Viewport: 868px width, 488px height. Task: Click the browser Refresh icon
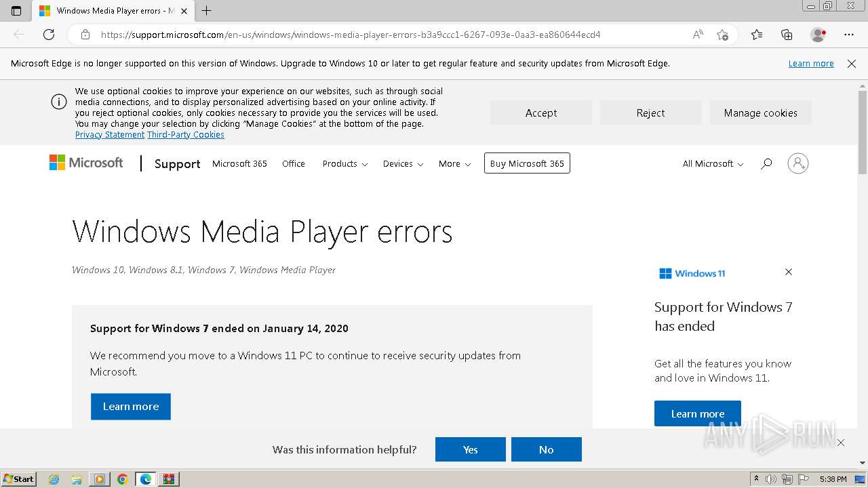pyautogui.click(x=49, y=35)
